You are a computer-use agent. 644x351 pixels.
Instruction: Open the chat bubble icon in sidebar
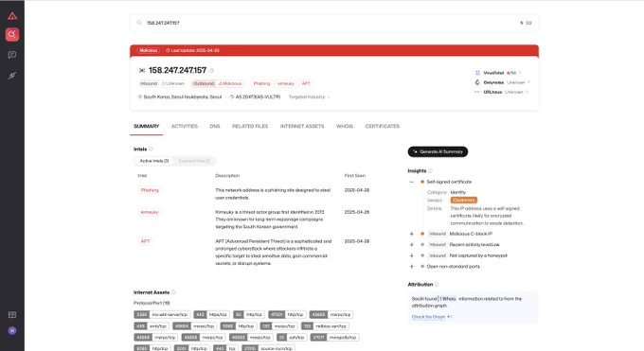pyautogui.click(x=12, y=55)
